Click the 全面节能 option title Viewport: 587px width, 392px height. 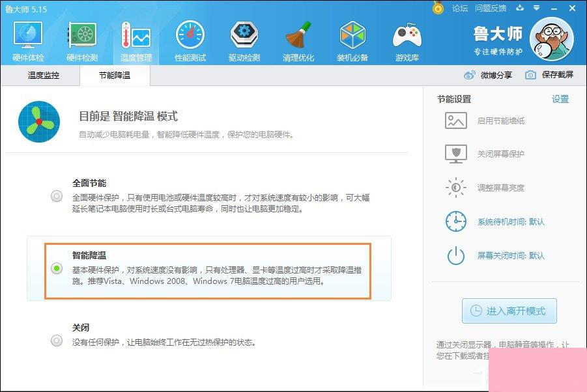point(89,183)
